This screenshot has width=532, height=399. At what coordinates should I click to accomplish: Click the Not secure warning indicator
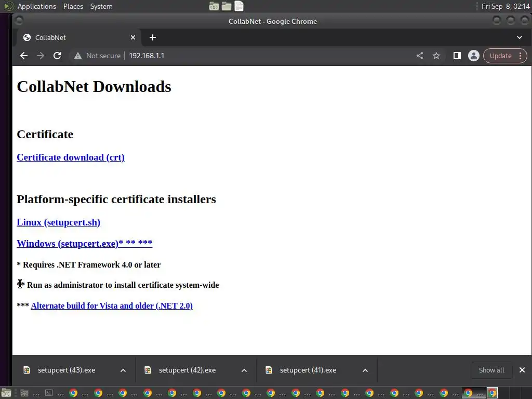pos(97,56)
